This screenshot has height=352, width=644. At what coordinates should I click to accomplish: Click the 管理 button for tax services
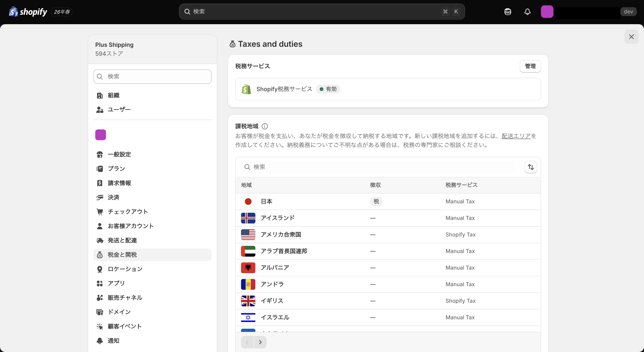pos(530,66)
